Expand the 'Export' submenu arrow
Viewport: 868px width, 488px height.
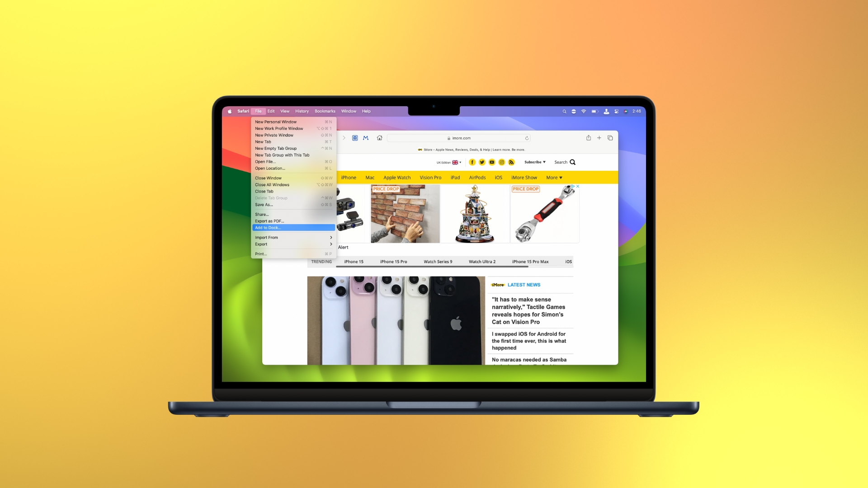pyautogui.click(x=331, y=244)
